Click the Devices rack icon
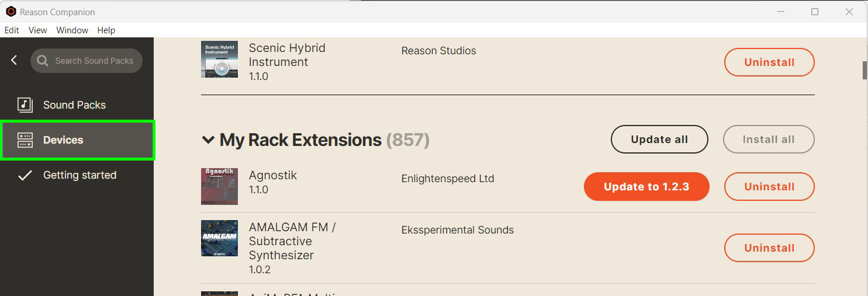 [25, 140]
